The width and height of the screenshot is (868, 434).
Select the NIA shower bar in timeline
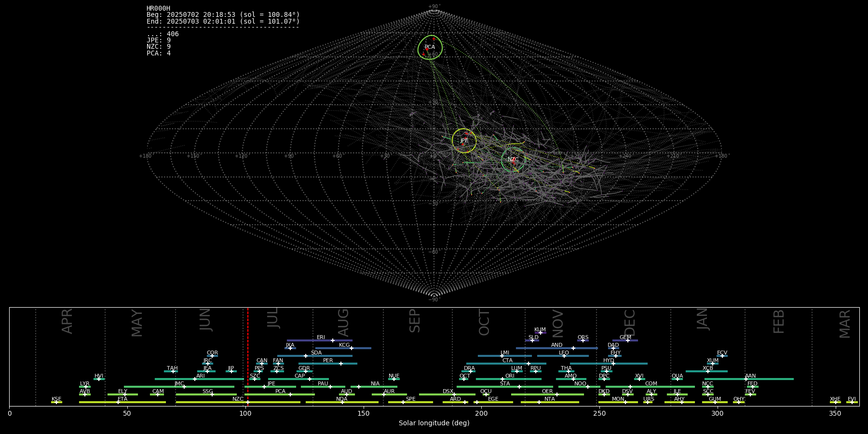coord(374,387)
